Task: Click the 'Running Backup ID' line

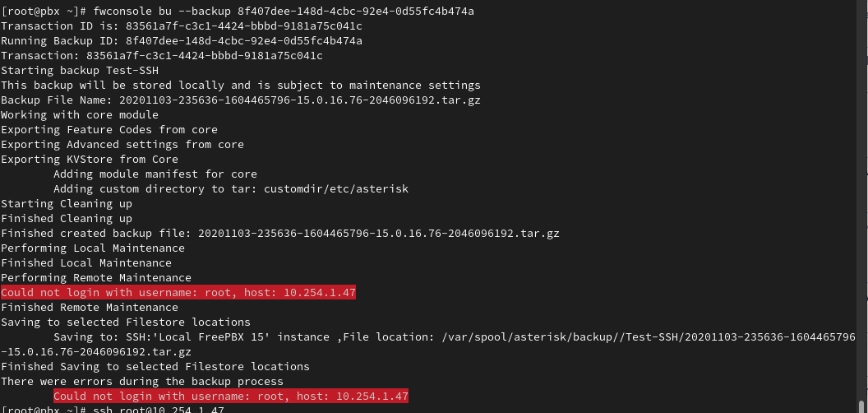Action: click(181, 40)
